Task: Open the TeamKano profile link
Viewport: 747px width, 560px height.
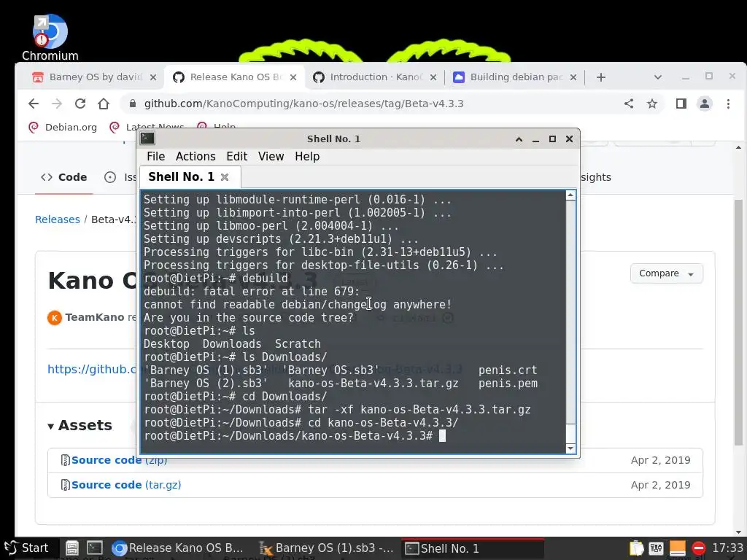Action: (x=94, y=317)
